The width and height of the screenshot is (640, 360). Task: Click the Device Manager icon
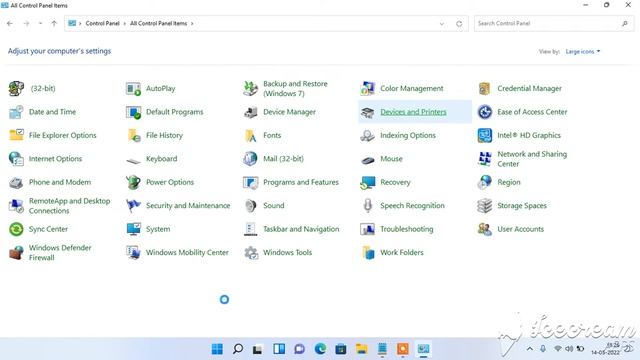[250, 112]
